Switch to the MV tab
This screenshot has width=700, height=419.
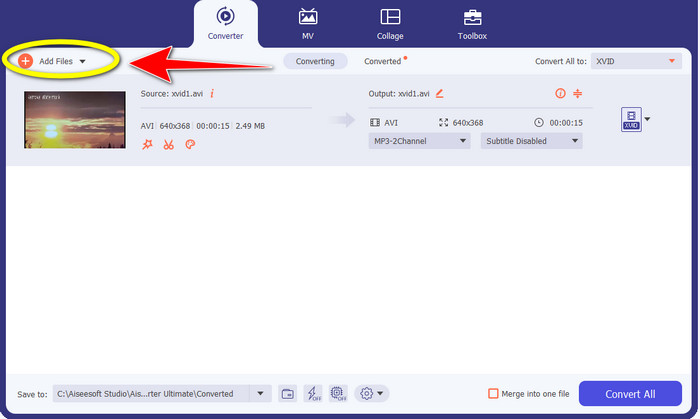point(308,24)
